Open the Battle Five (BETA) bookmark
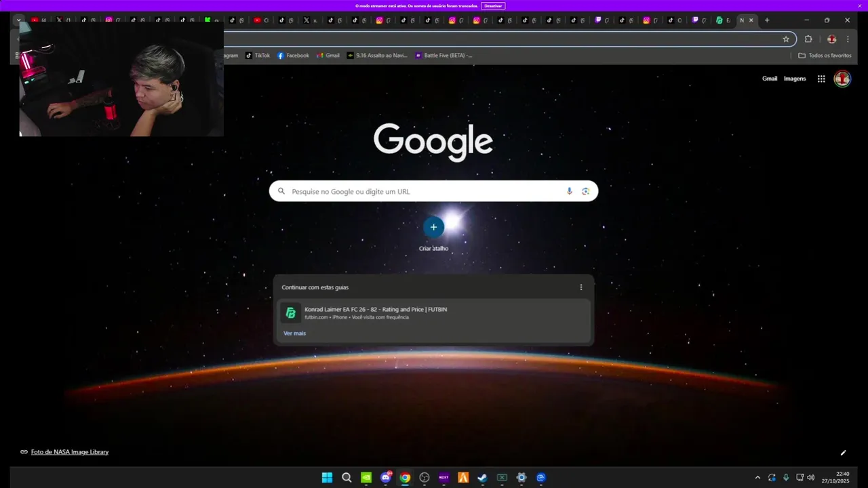This screenshot has width=868, height=488. click(x=443, y=56)
